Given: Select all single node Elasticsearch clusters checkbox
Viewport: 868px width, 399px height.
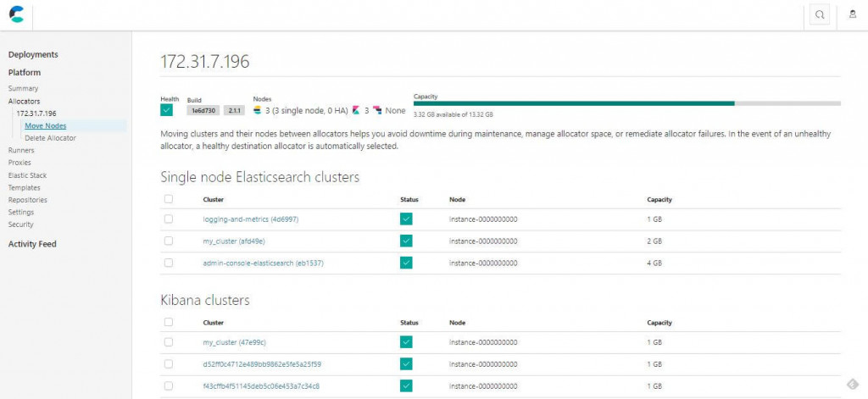Looking at the screenshot, I should pos(169,199).
